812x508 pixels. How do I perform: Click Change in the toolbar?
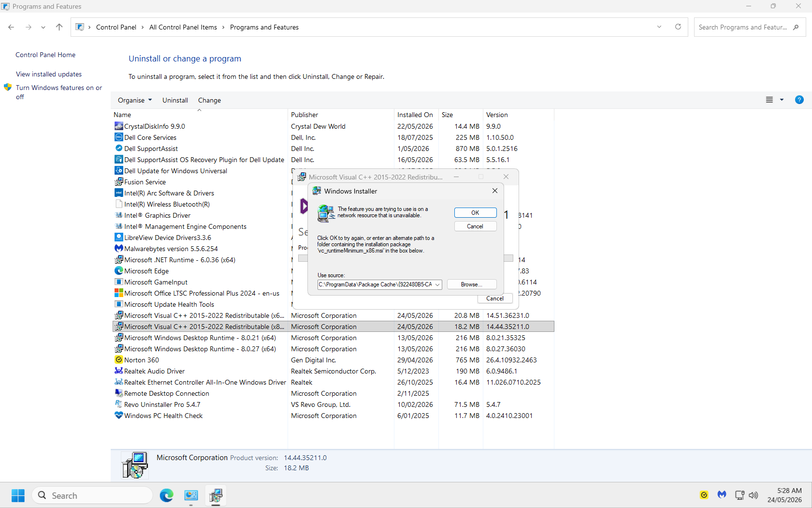[x=209, y=100]
